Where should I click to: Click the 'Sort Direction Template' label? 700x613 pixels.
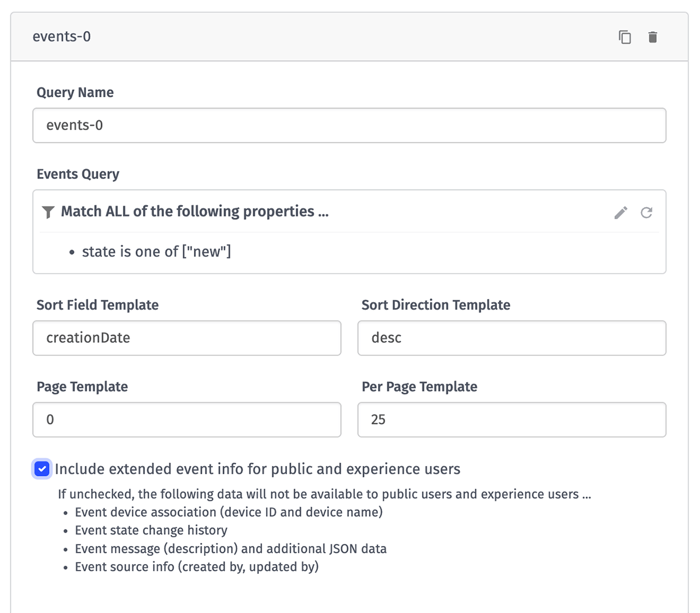[435, 305]
